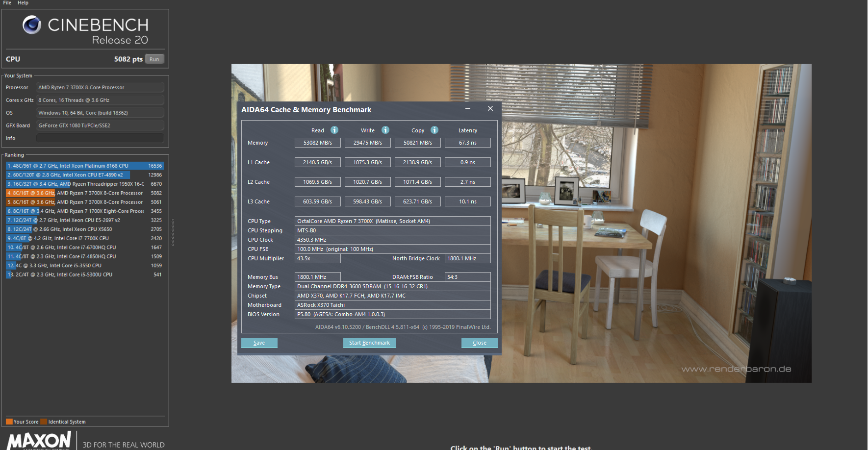Click L1 Cache read value 2140.5 GB/s
Screen dimensions: 868x450
pyautogui.click(x=318, y=162)
